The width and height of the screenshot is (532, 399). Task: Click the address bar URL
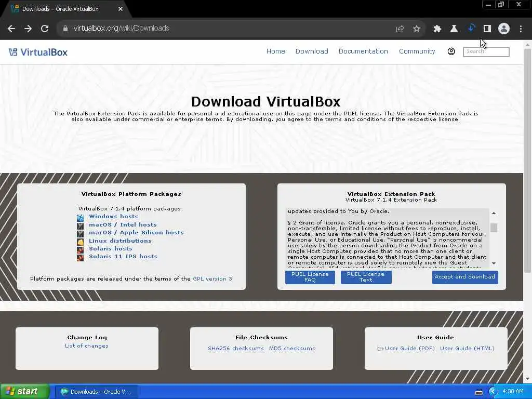click(121, 29)
